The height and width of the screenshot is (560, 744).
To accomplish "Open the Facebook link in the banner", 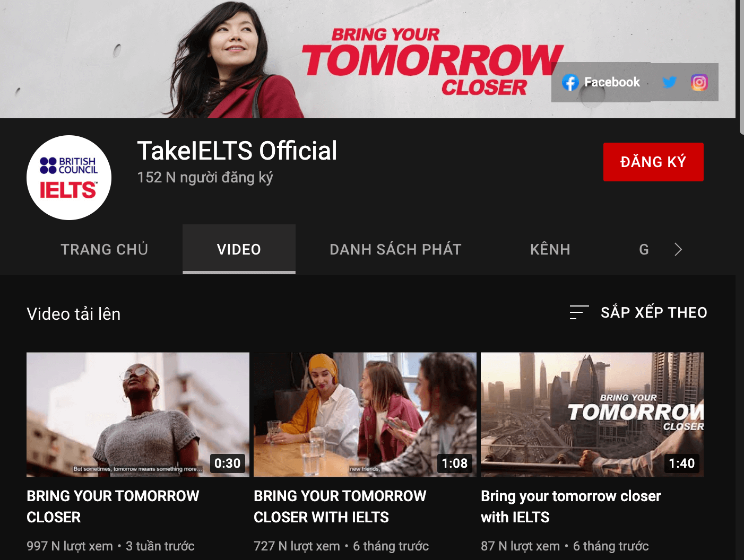I will [x=601, y=82].
